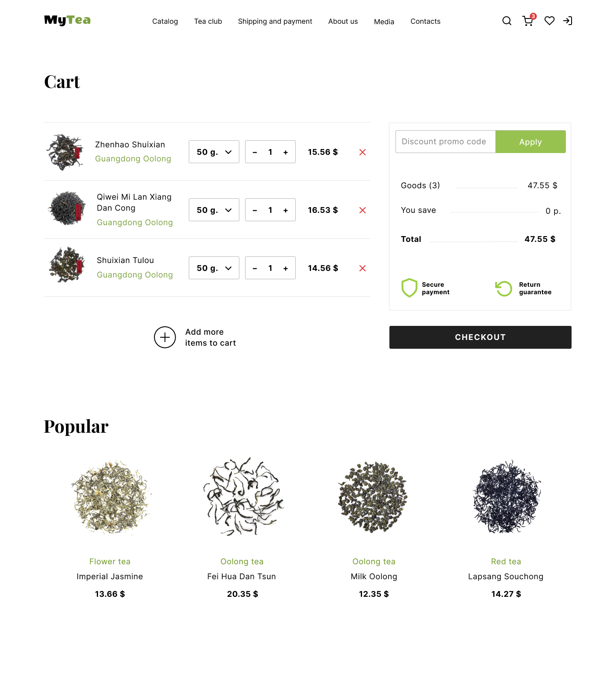Viewport: 616px width, 683px height.
Task: Increase Zhenhao Shuixian quantity with plus
Action: (286, 152)
